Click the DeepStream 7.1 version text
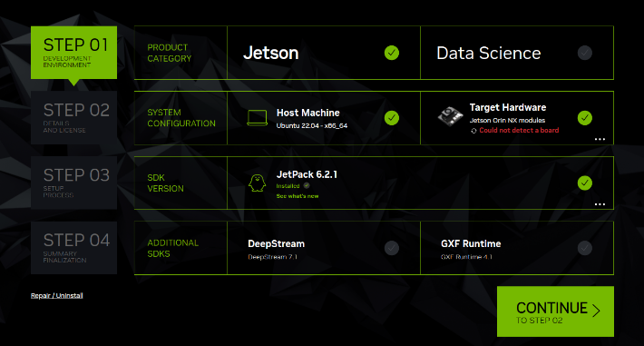The height and width of the screenshot is (346, 644). (x=272, y=257)
